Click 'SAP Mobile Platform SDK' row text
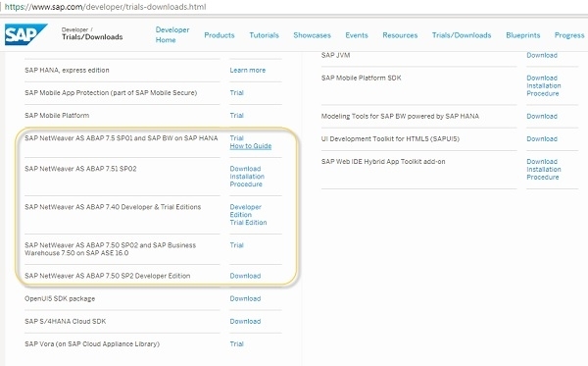The width and height of the screenshot is (588, 366). click(361, 78)
